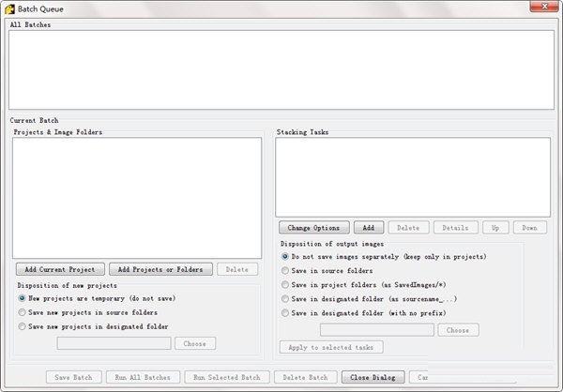Viewport: 563px width, 392px height.
Task: Click the Batch Queue app icon in title bar
Action: click(9, 9)
